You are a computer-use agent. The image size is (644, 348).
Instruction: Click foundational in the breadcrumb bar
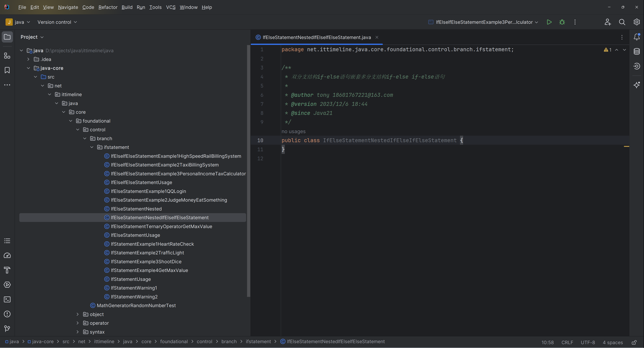(x=174, y=341)
